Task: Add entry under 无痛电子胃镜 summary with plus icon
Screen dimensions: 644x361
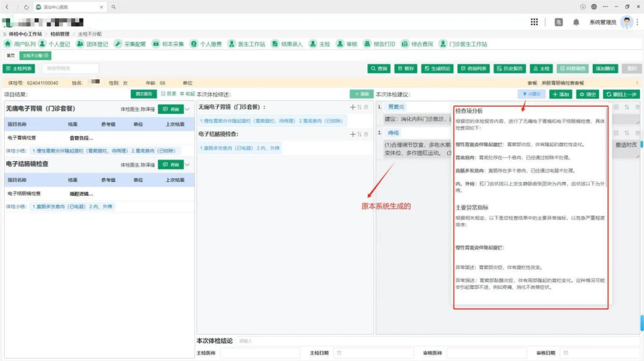Action: (x=352, y=107)
